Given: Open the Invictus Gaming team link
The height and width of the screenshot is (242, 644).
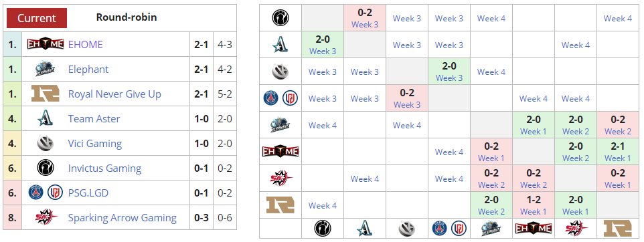Looking at the screenshot, I should tap(104, 168).
